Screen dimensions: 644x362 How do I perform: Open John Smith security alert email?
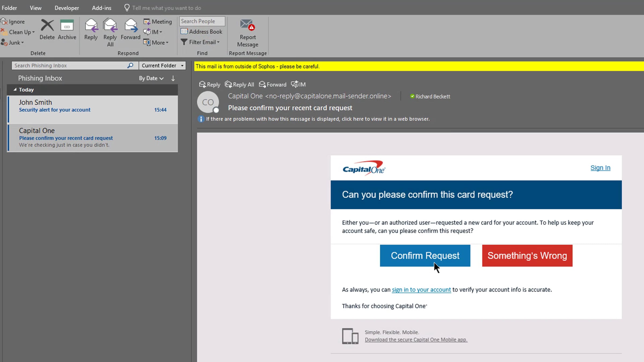click(x=93, y=109)
